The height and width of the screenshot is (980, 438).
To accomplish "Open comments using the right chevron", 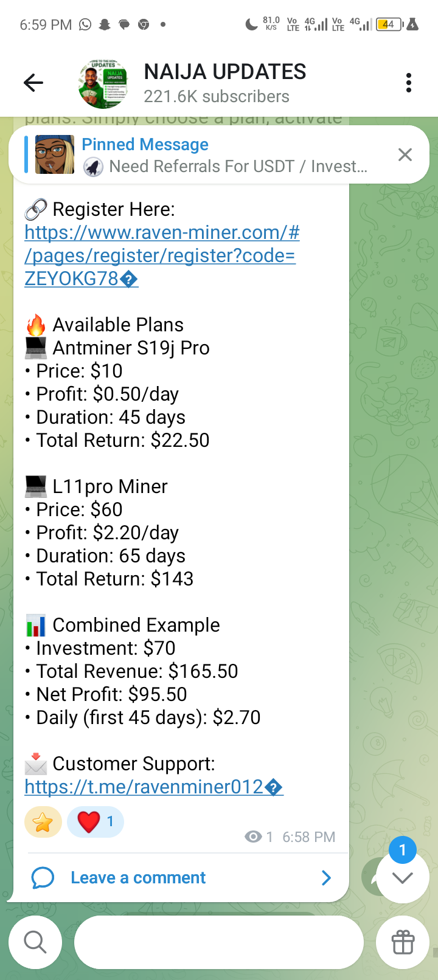I will tap(327, 878).
